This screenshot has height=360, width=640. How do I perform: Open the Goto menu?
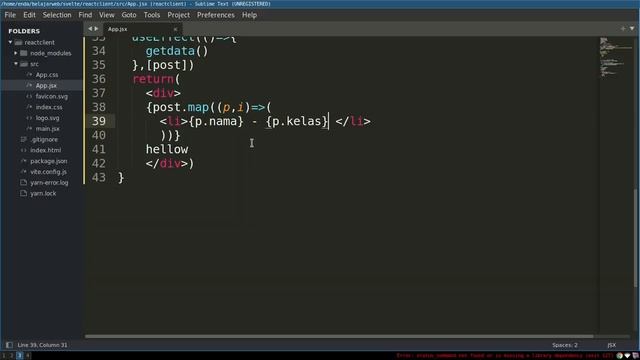coord(129,15)
